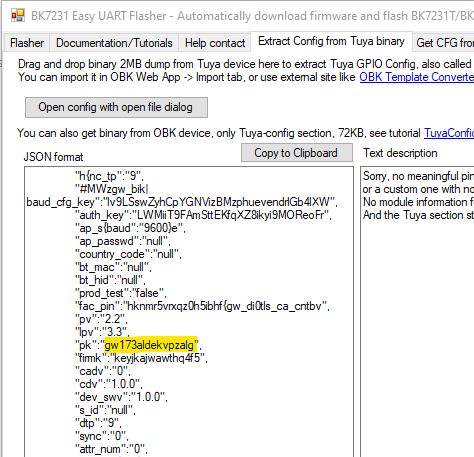Open the Documentation/Tutorials tab
Viewport: 474px width, 457px height.
click(114, 43)
